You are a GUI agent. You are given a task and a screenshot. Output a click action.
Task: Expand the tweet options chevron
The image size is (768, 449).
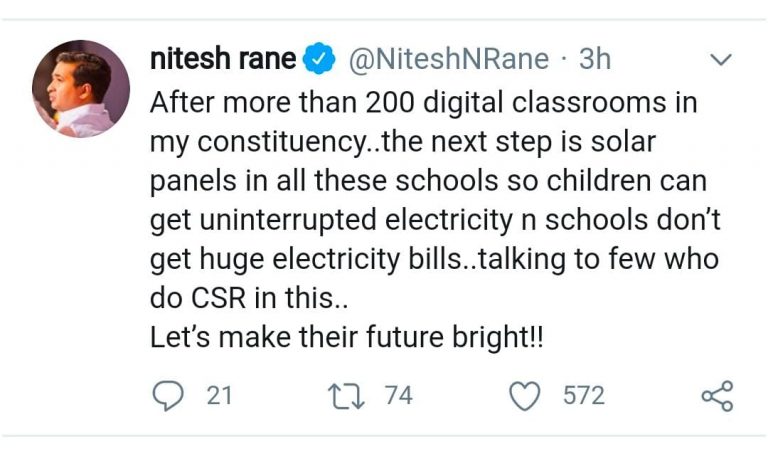(x=720, y=61)
